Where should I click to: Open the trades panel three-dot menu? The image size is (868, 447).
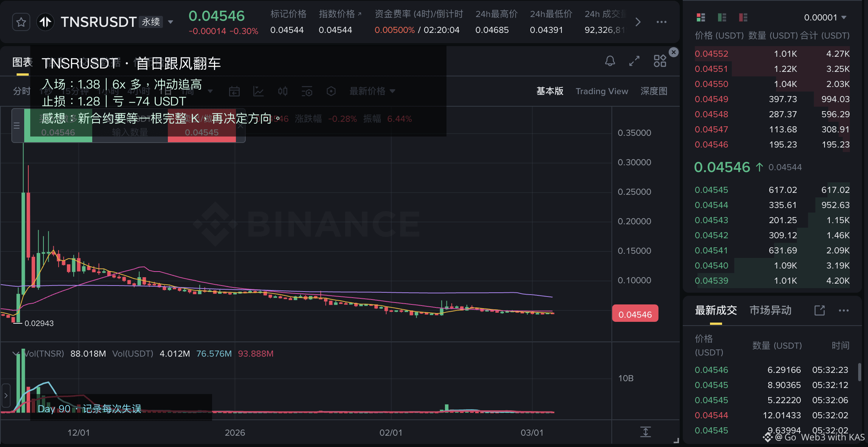[844, 310]
